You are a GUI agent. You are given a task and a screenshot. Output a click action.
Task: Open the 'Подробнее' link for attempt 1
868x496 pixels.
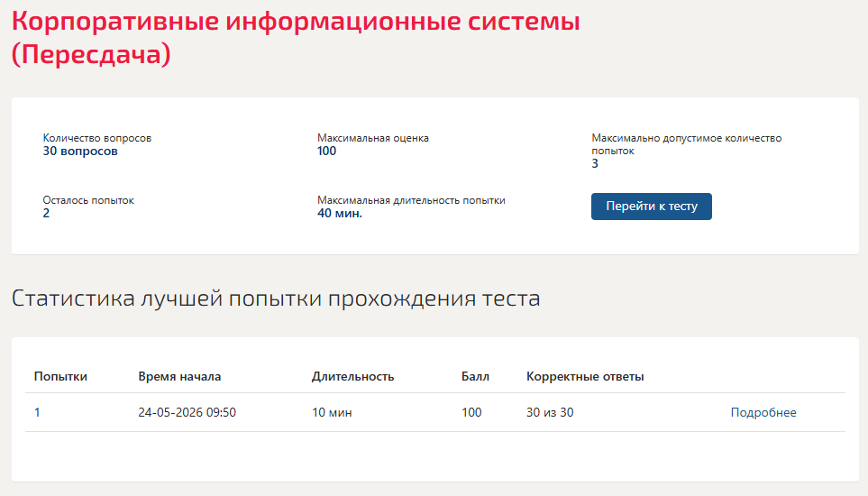tap(763, 412)
